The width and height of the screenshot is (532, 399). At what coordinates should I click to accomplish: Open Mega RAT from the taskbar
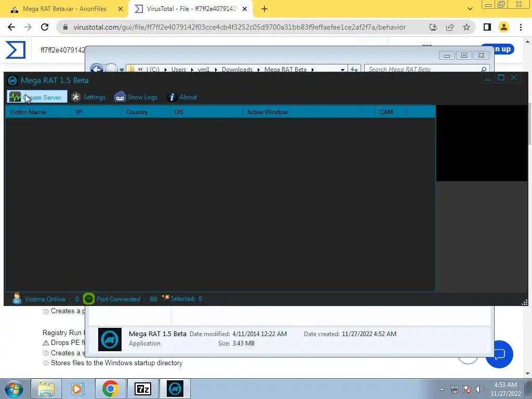click(175, 389)
